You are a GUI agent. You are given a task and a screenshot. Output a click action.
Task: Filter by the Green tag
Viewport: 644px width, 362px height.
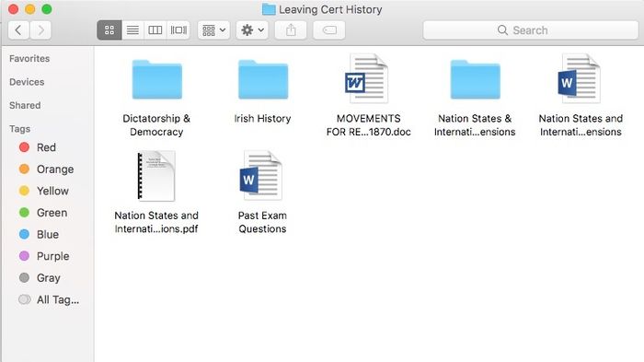click(43, 213)
